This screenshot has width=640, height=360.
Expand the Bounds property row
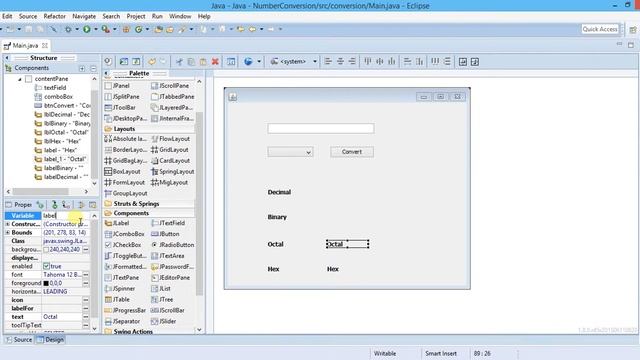[7, 232]
